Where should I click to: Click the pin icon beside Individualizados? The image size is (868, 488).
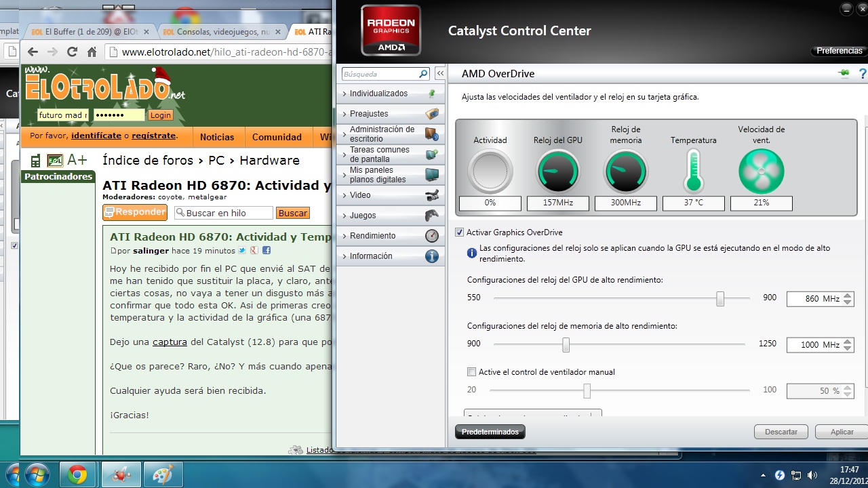pyautogui.click(x=432, y=94)
